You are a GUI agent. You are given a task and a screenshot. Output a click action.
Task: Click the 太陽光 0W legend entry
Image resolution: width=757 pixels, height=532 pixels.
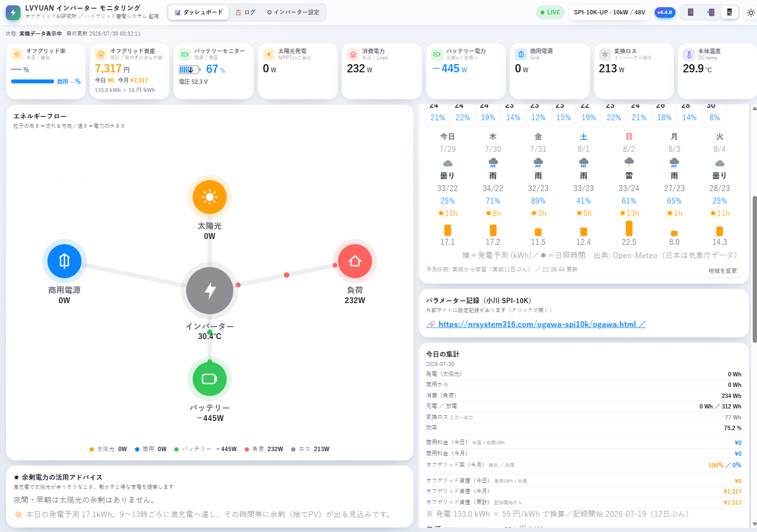[108, 449]
